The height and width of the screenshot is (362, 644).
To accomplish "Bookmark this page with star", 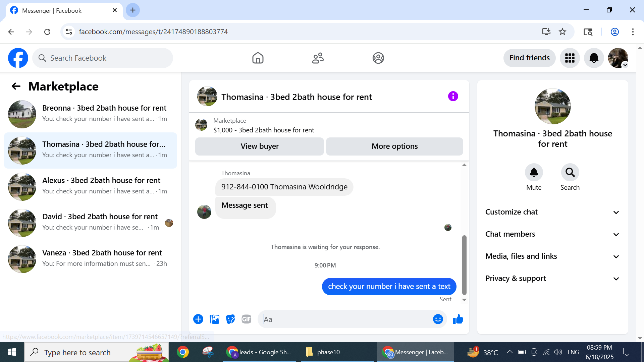I will coord(562,32).
